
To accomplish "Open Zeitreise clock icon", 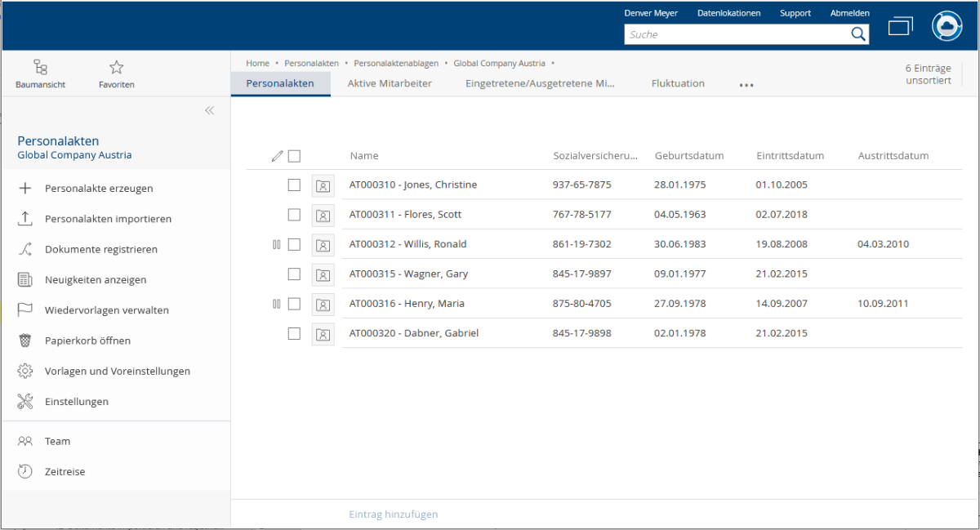I will coord(25,471).
